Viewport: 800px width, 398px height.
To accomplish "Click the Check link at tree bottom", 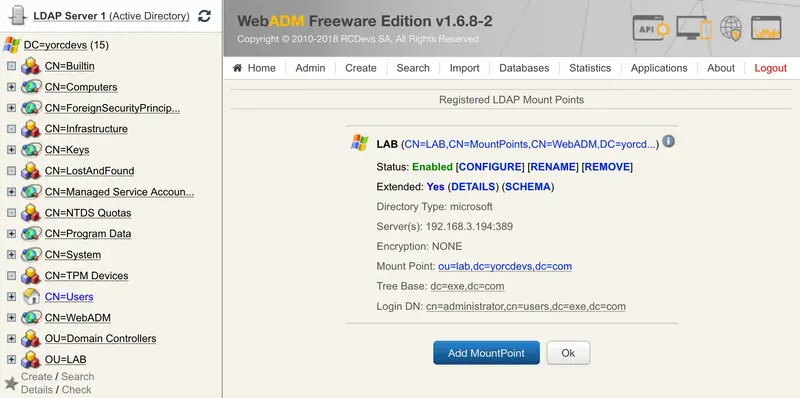I will coord(77,390).
